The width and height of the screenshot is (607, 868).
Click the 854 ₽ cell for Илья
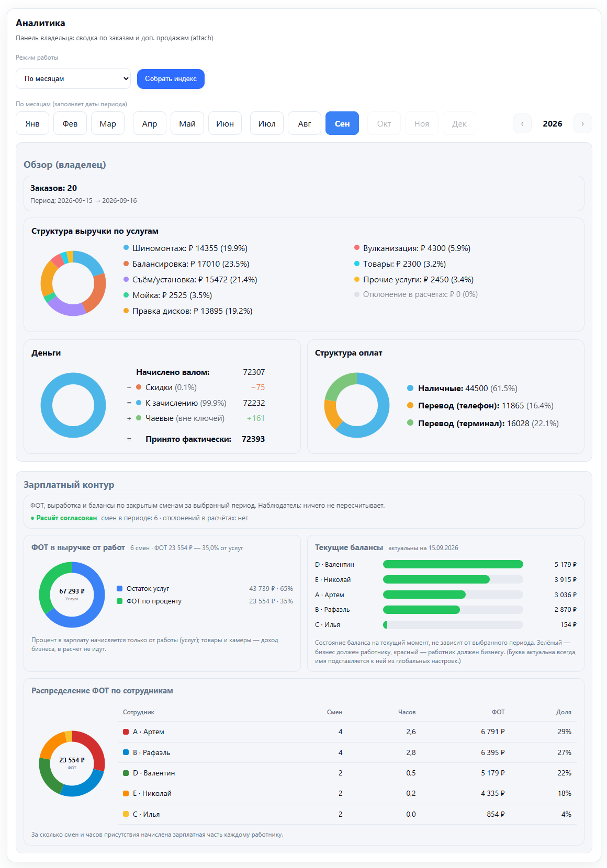click(496, 814)
